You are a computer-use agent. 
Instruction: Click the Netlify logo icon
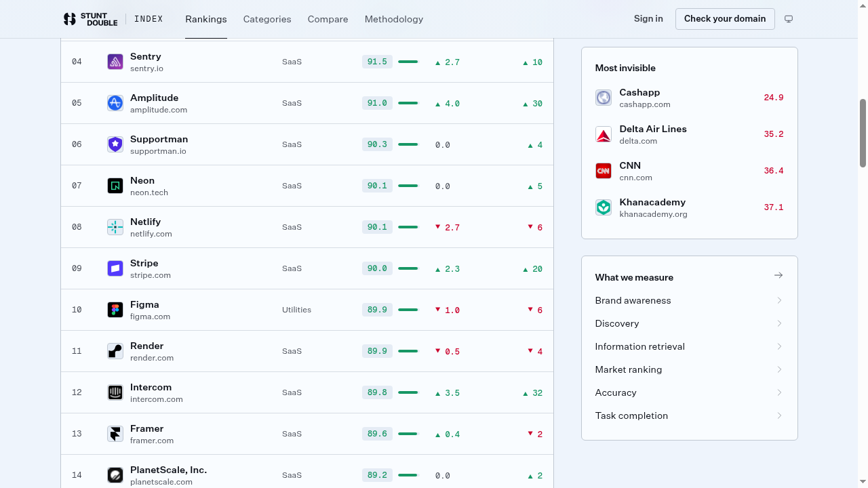coord(115,227)
